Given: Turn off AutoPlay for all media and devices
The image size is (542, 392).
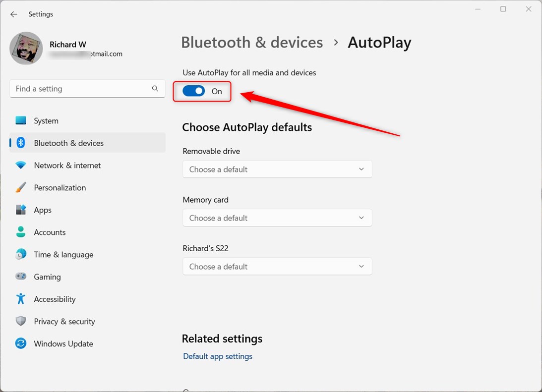Looking at the screenshot, I should click(x=194, y=91).
